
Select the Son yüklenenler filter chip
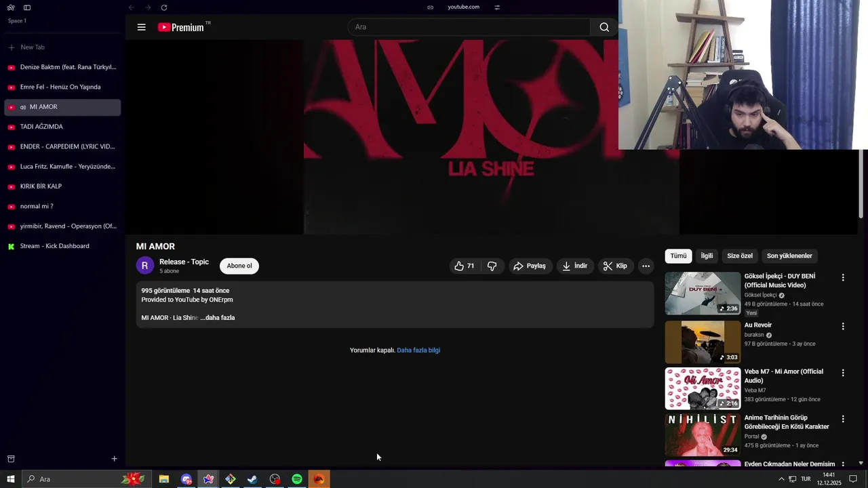coord(789,256)
